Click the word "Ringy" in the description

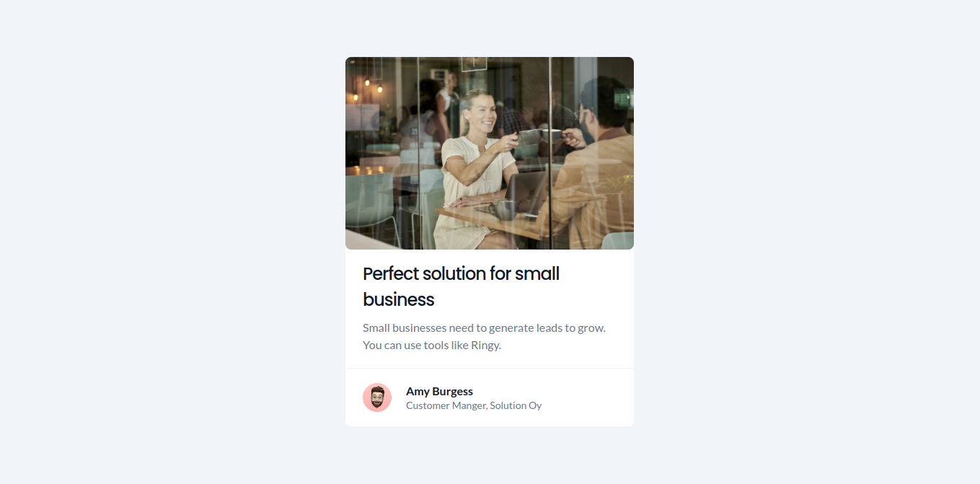point(485,346)
